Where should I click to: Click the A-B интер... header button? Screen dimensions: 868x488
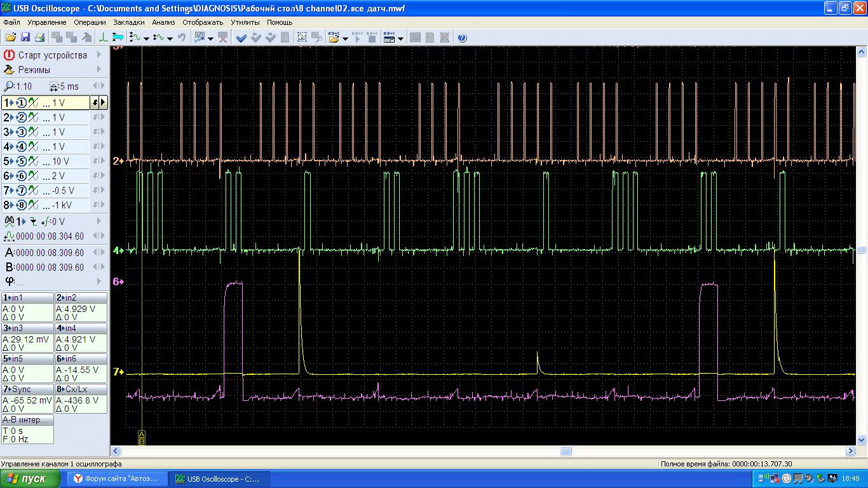pos(27,420)
